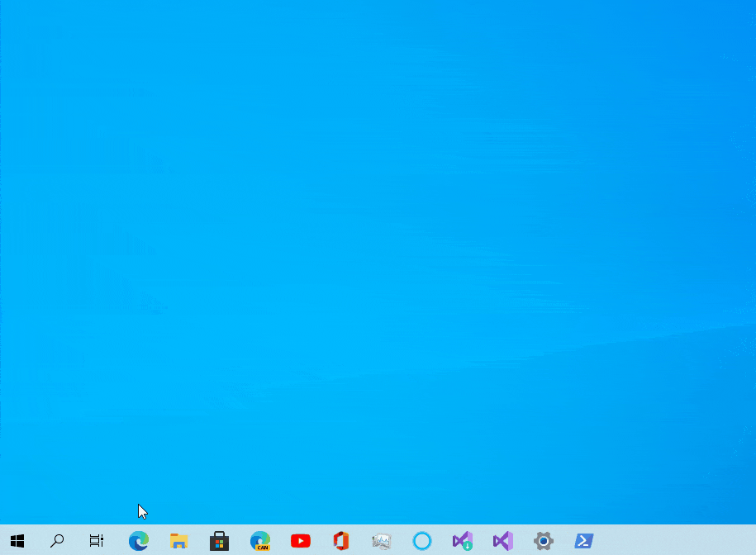Launch Microsoft Edge from taskbar
Viewport: 756px width, 555px height.
139,541
